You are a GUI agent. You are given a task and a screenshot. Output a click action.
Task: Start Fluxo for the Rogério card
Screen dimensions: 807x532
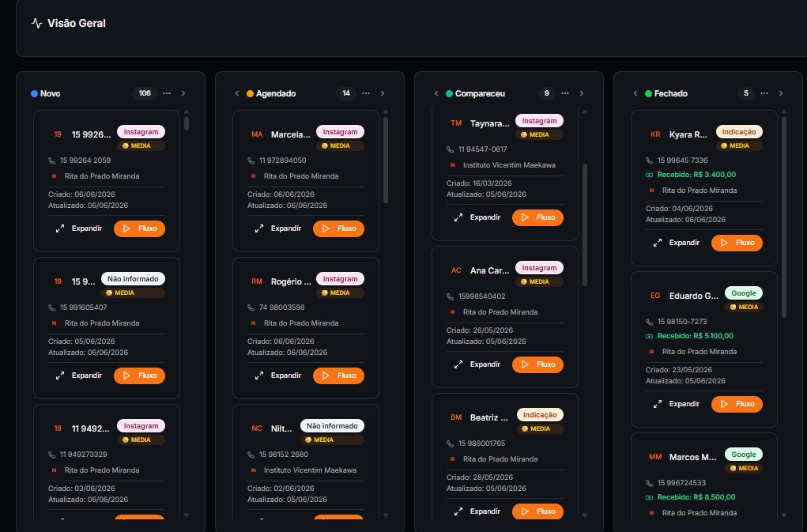(x=338, y=375)
